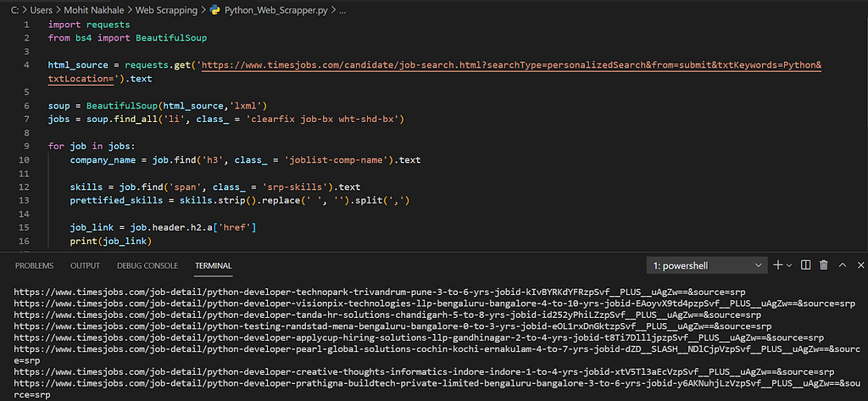Click line number 16 in the gutter

pyautogui.click(x=25, y=241)
